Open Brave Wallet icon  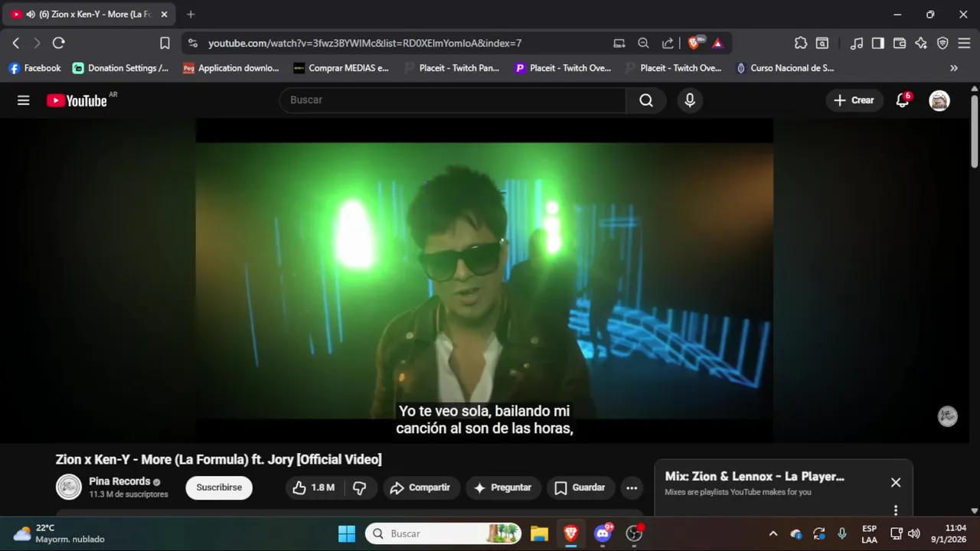tap(900, 43)
